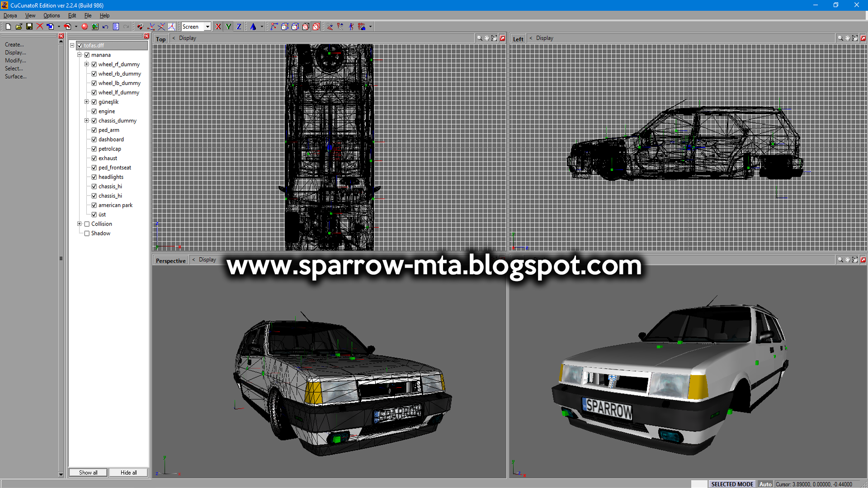Click the zoom to fit icon in viewport
The width and height of the screenshot is (868, 488).
coord(494,38)
